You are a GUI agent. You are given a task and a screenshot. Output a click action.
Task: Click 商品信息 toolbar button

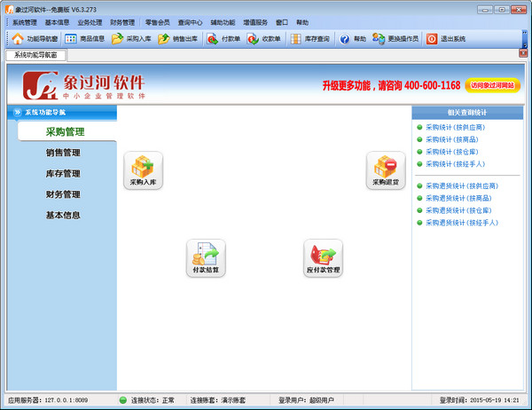[x=85, y=39]
